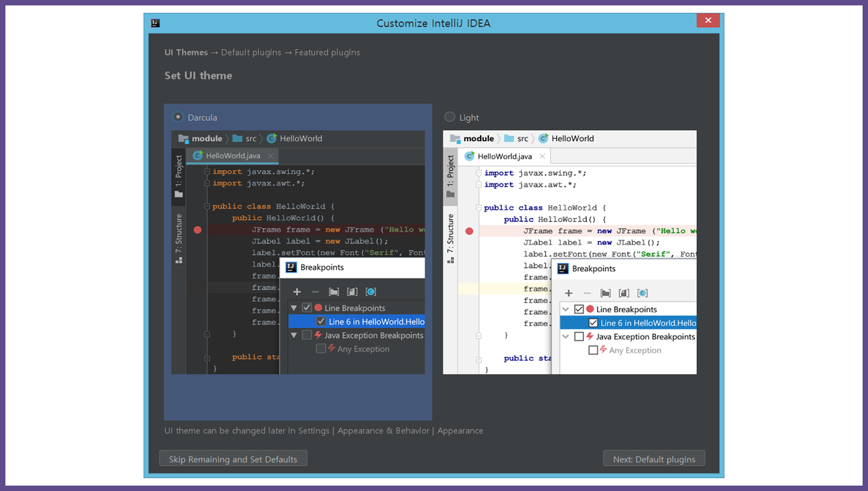Screen dimensions: 868x491
Task: Click group by package icon in Darcula preview
Action: click(334, 291)
